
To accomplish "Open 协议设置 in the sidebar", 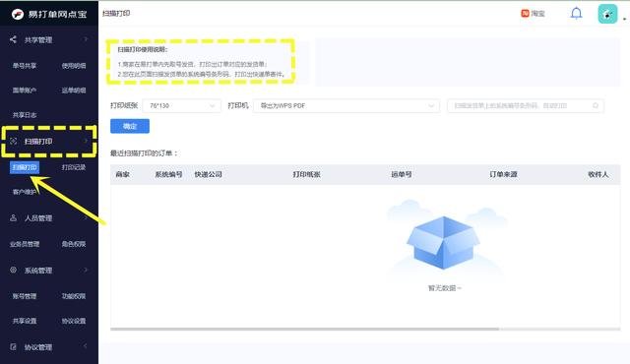I will click(x=74, y=321).
